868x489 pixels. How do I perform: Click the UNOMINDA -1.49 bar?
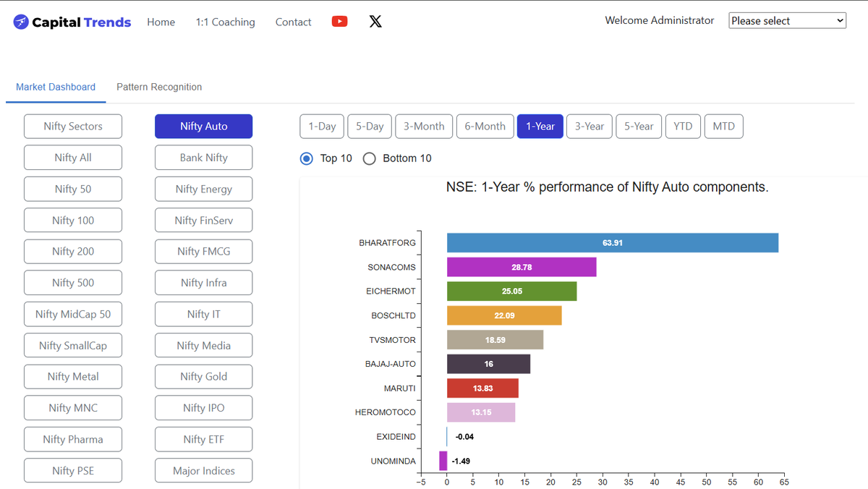tap(443, 461)
